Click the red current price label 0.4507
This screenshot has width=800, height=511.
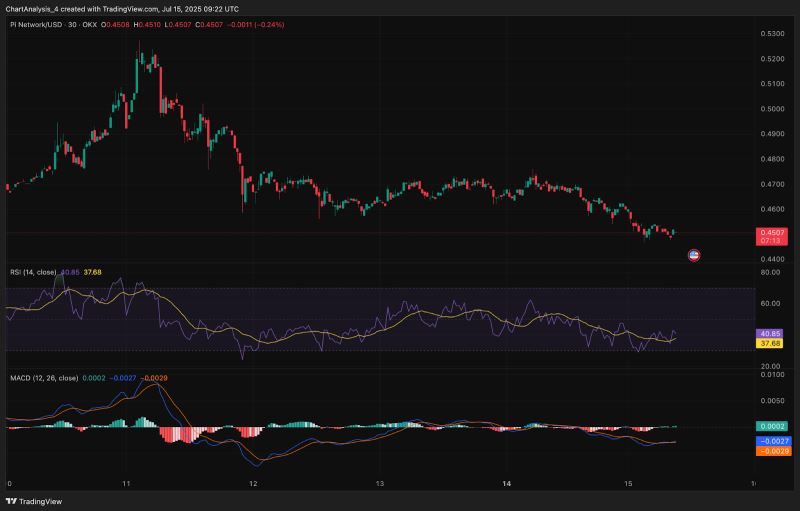coord(771,232)
